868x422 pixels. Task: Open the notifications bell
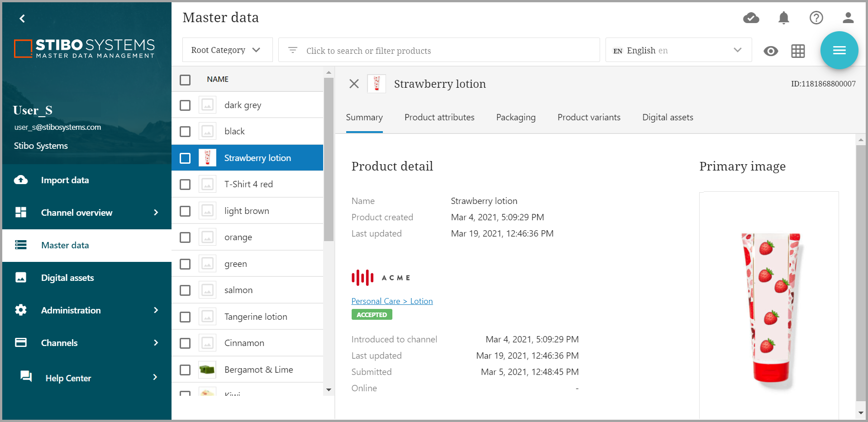[783, 18]
